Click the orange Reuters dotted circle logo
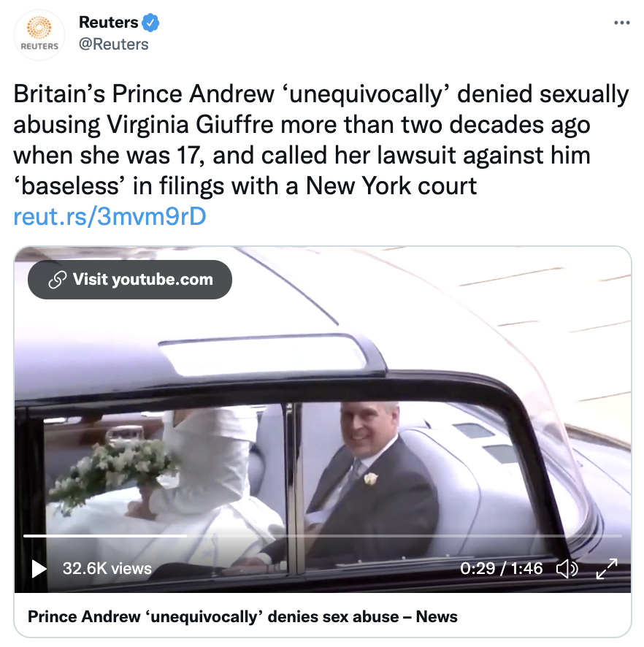Screen dimensions: 644x647 click(39, 28)
